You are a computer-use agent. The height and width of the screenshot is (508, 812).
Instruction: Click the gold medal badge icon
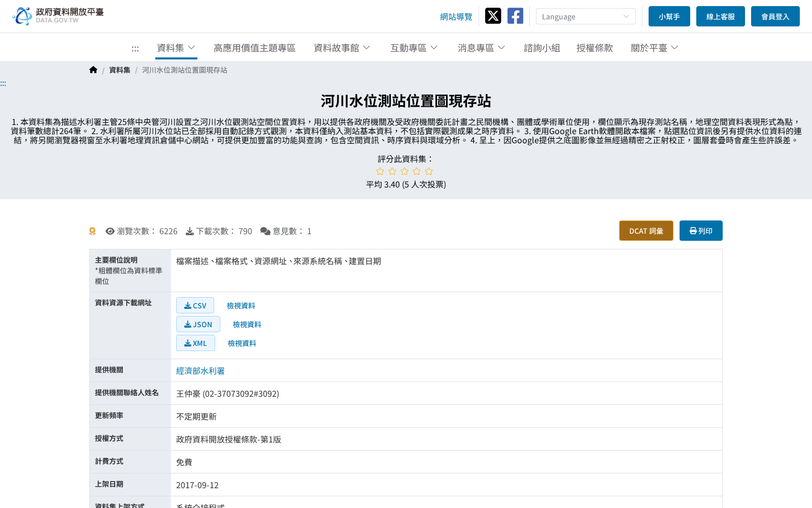coord(92,231)
